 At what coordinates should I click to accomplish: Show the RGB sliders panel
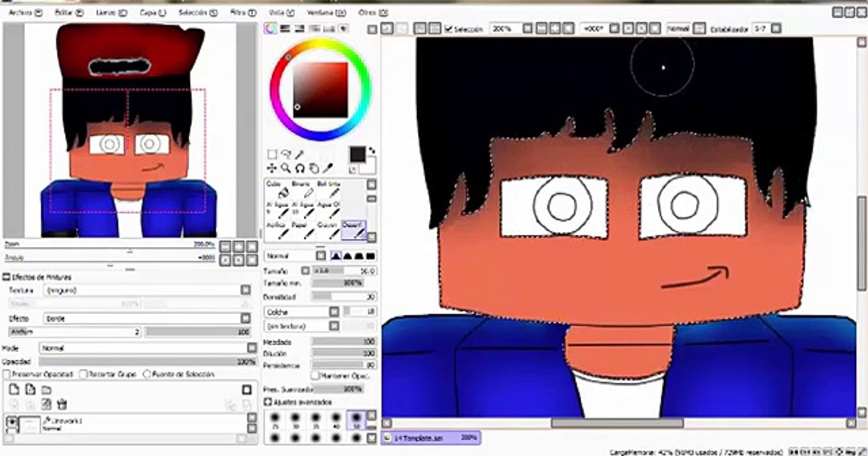click(x=285, y=28)
